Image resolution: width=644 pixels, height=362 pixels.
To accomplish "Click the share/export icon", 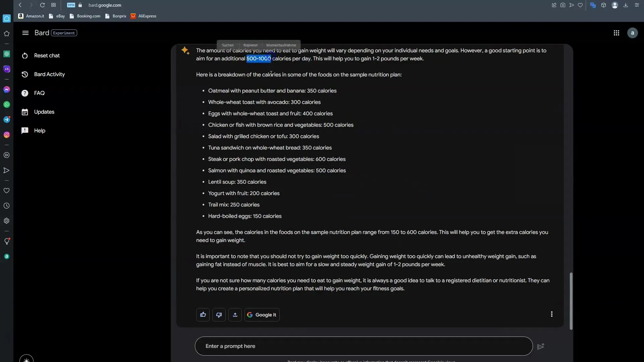I will pyautogui.click(x=235, y=314).
